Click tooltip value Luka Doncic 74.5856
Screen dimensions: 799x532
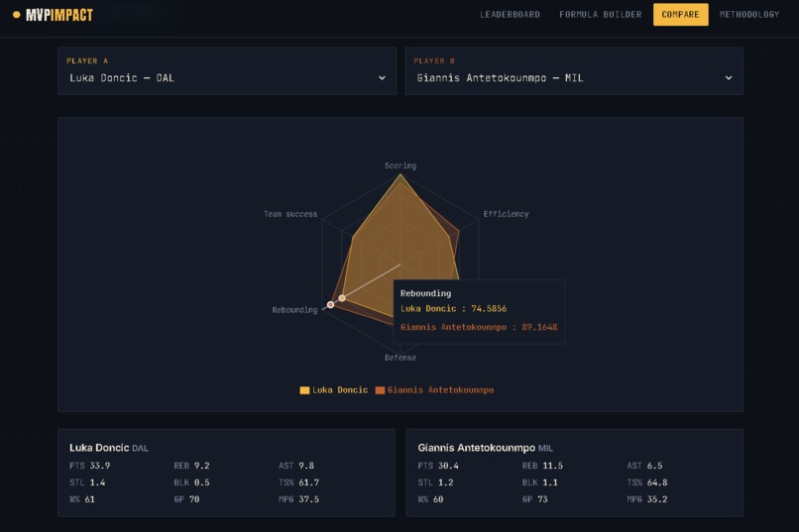point(453,308)
